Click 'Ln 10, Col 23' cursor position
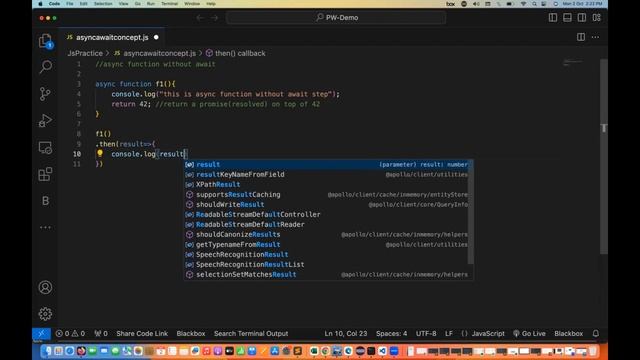Screen dimensions: 640x360 [x=346, y=333]
